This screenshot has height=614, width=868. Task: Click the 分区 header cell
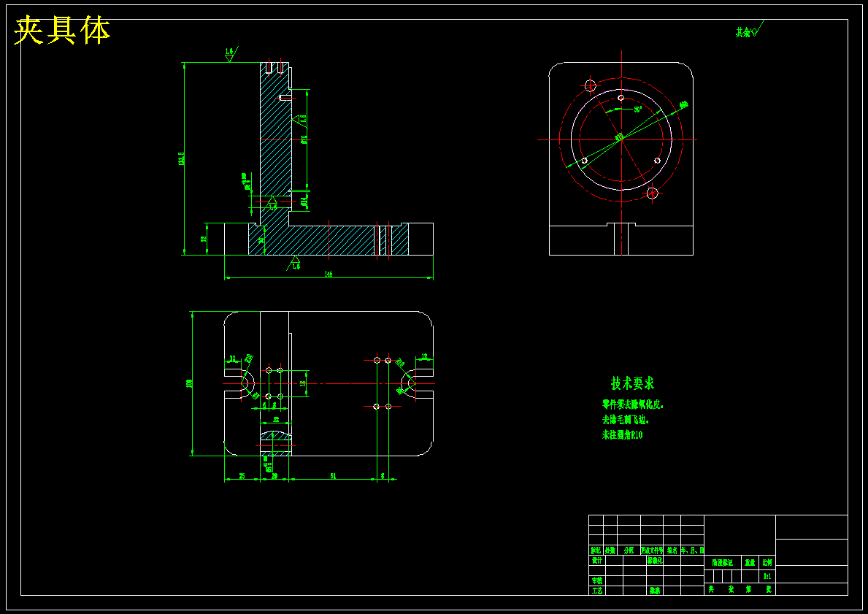(629, 550)
